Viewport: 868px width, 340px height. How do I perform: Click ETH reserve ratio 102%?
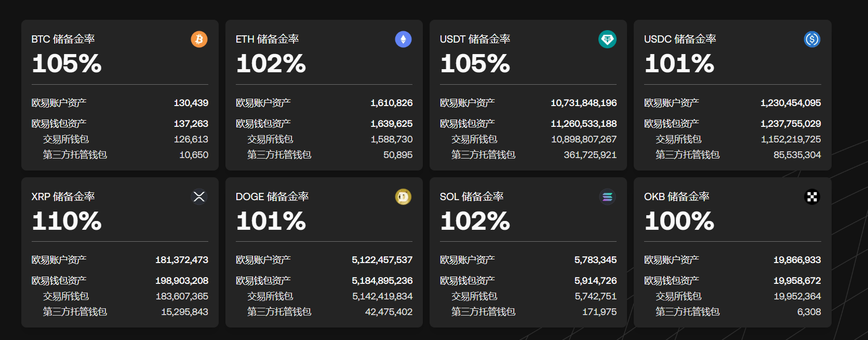click(x=271, y=64)
